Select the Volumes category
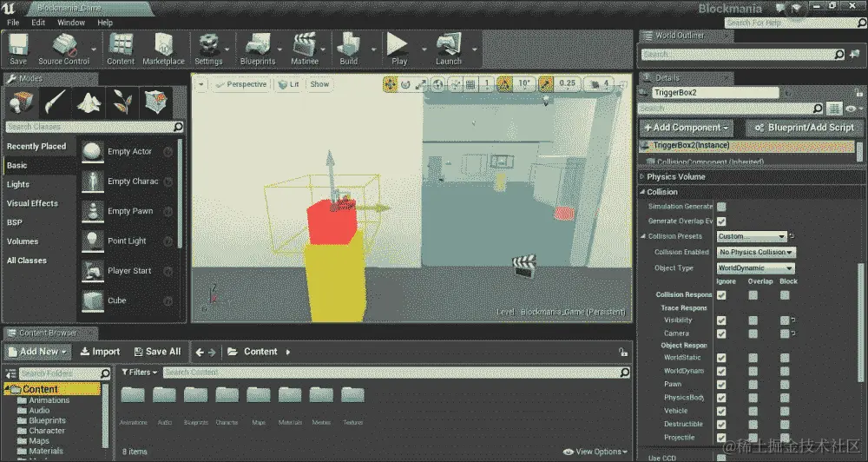This screenshot has height=462, width=868. pyautogui.click(x=23, y=241)
